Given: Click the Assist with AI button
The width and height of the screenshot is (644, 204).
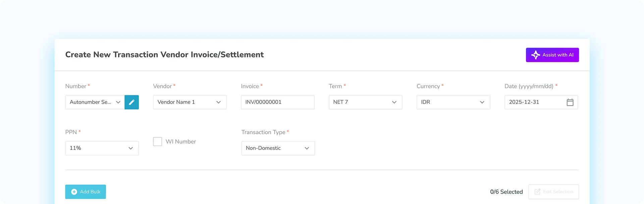Looking at the screenshot, I should point(552,55).
